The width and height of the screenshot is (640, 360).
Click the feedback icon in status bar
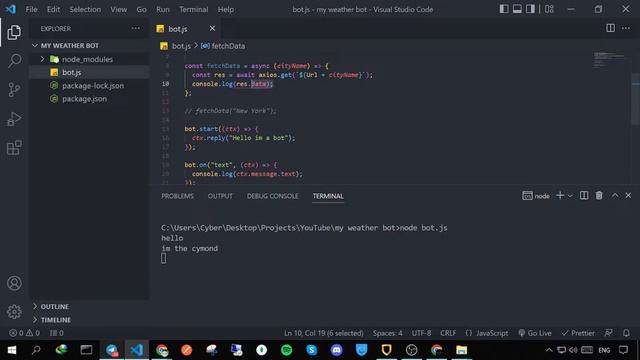tap(609, 333)
